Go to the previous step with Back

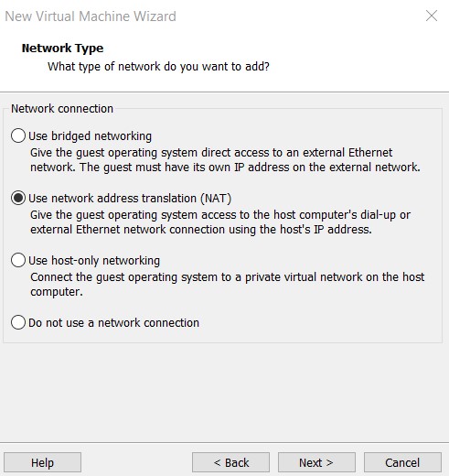[230, 462]
